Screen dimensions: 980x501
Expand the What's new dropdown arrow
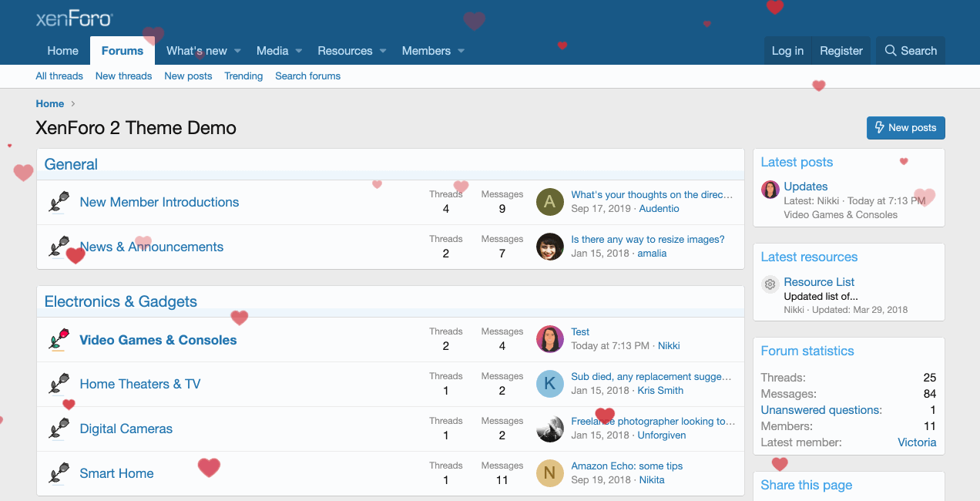pyautogui.click(x=238, y=51)
